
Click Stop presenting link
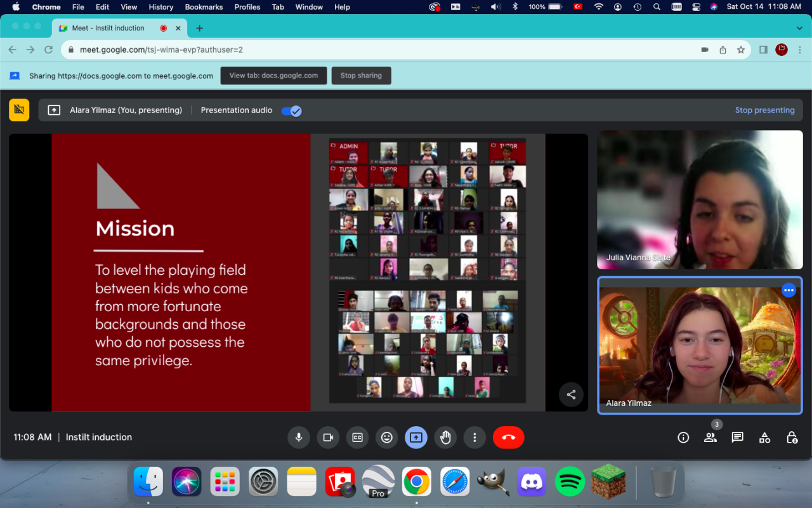point(764,110)
